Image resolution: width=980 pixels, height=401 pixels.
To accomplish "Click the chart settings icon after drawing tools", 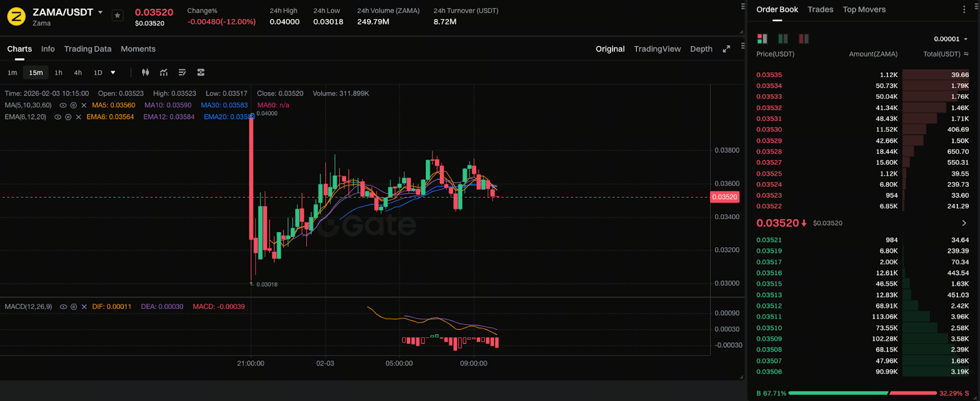I will pos(201,72).
